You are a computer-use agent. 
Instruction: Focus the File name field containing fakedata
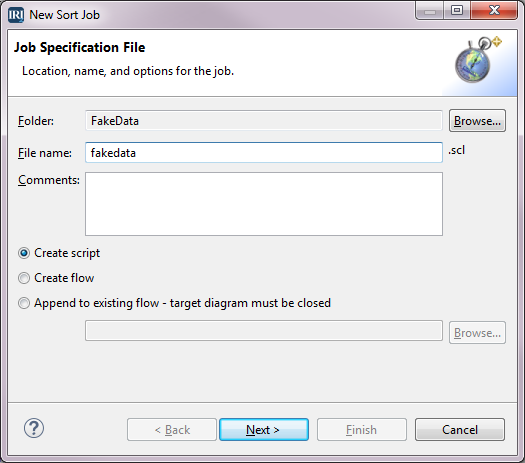(x=264, y=153)
